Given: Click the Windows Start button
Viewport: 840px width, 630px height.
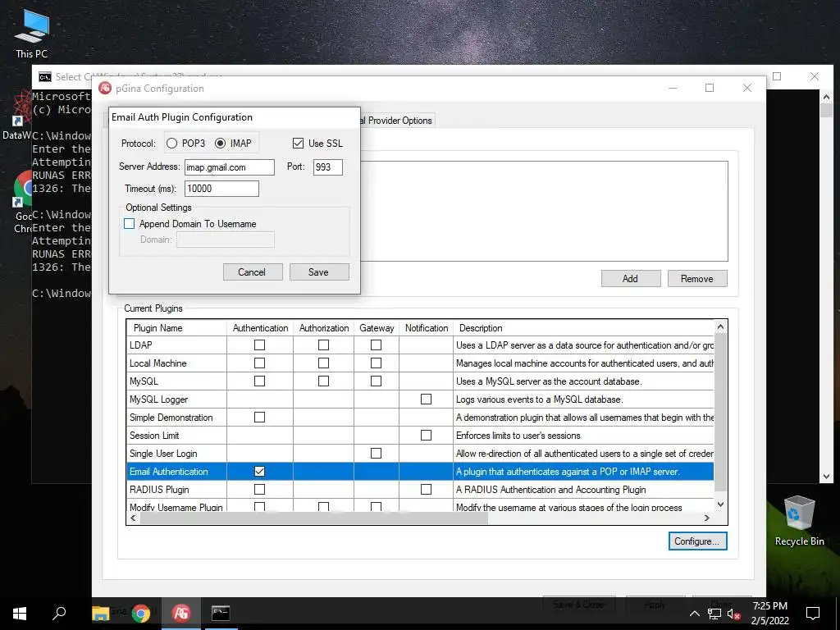Looking at the screenshot, I should click(x=20, y=613).
